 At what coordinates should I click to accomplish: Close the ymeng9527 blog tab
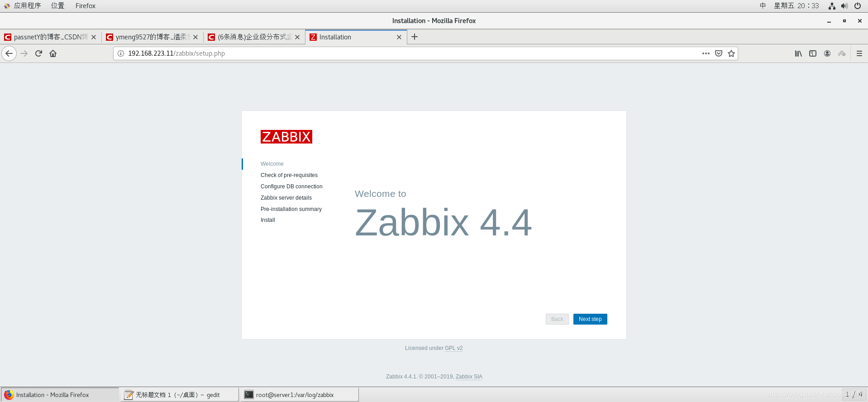click(x=196, y=37)
